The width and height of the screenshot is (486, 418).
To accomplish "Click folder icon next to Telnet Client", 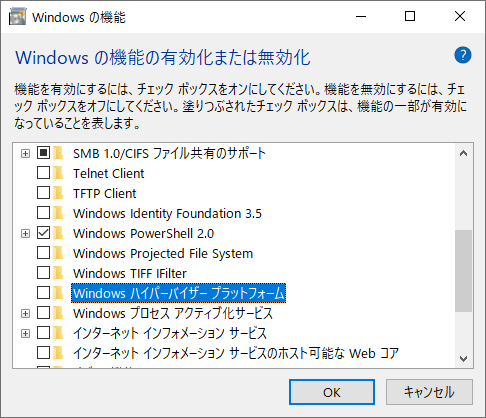I will point(58,173).
